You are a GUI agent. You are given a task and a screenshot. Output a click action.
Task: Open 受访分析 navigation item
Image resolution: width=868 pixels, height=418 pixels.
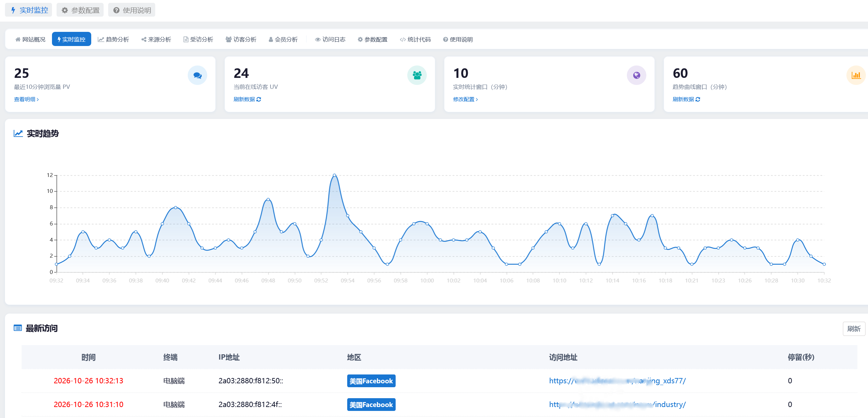coord(198,39)
